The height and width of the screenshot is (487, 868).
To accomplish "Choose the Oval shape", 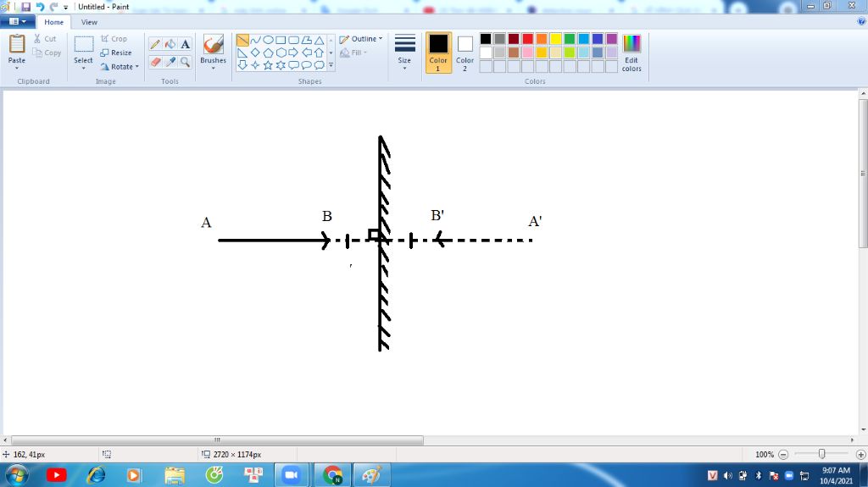I will pyautogui.click(x=268, y=40).
